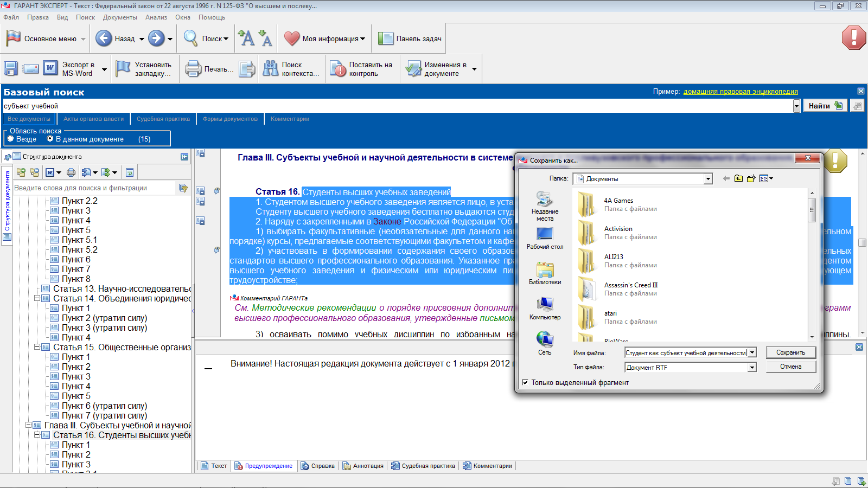Click Поставить на контроль icon
Image resolution: width=868 pixels, height=488 pixels.
point(338,69)
